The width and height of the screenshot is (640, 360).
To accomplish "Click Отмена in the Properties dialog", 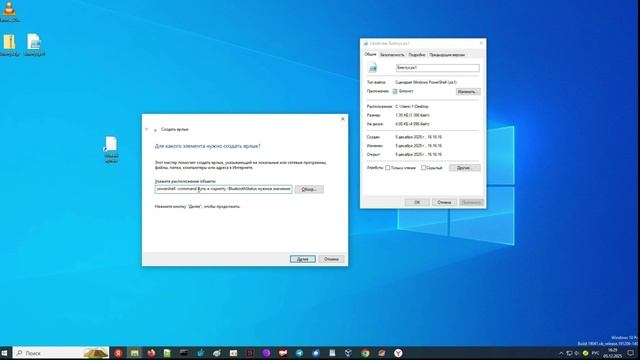I will pos(444,202).
